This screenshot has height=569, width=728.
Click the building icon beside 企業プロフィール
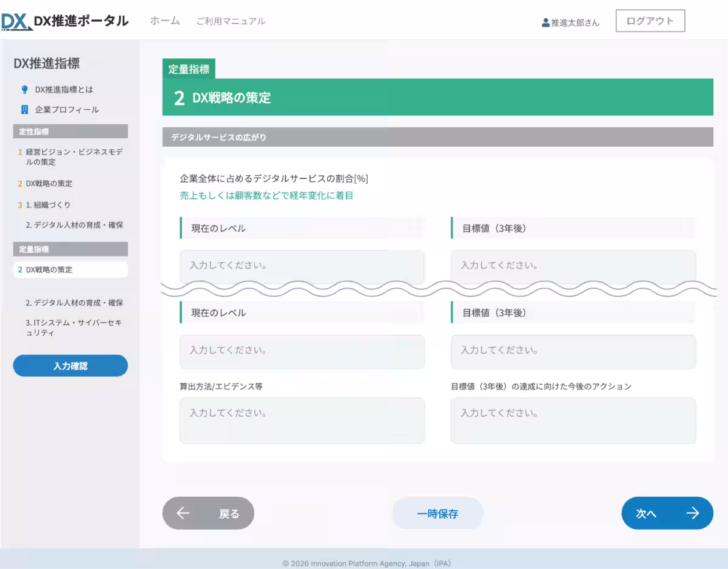coord(25,110)
